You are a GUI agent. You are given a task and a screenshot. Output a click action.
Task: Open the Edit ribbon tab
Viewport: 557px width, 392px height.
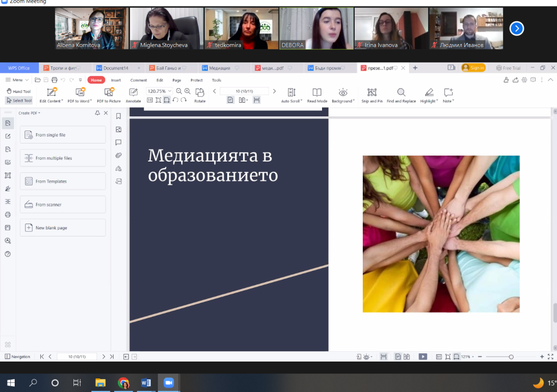click(160, 80)
